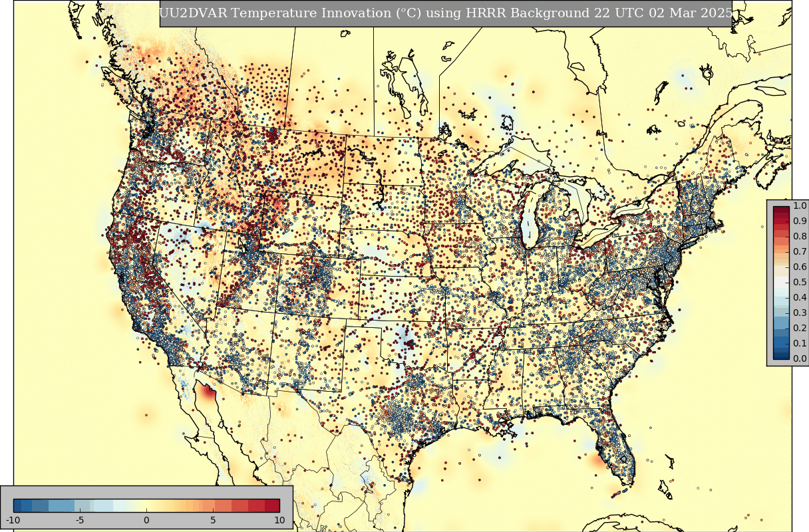Click the dark red end of the temperature colorbar
This screenshot has height=532, width=809.
tap(272, 505)
